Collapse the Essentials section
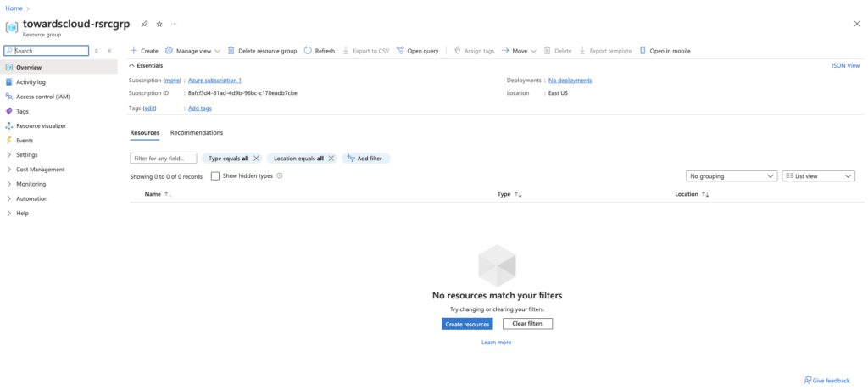Viewport: 868px width, 390px height. [x=146, y=65]
